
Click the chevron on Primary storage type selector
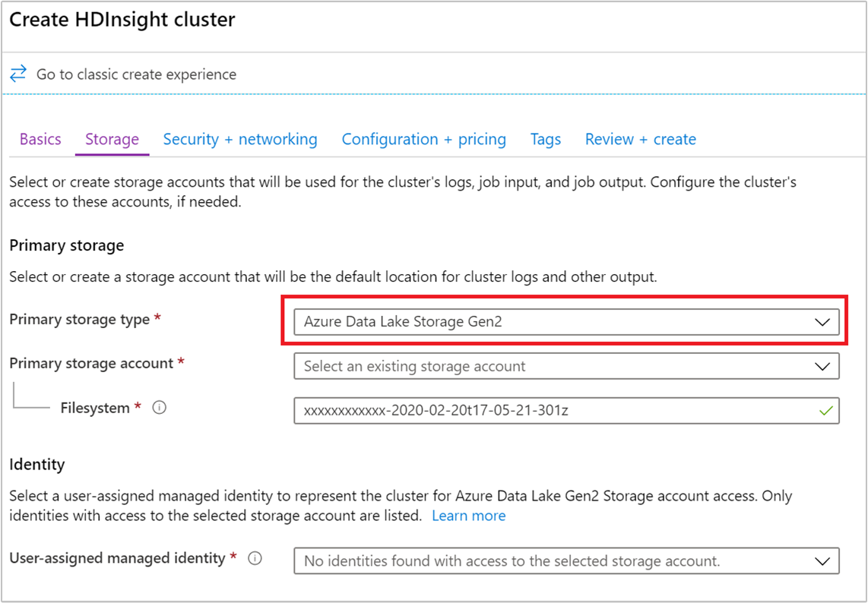[x=822, y=321]
